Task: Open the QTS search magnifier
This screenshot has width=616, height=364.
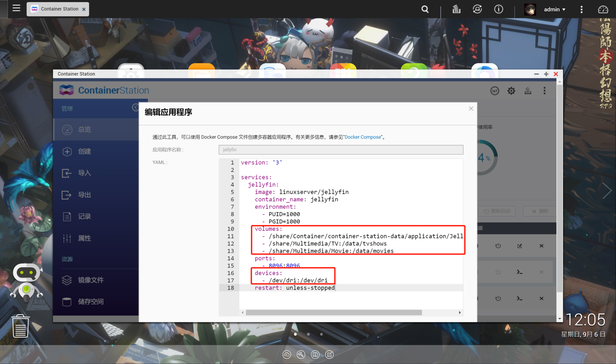Action: click(425, 9)
